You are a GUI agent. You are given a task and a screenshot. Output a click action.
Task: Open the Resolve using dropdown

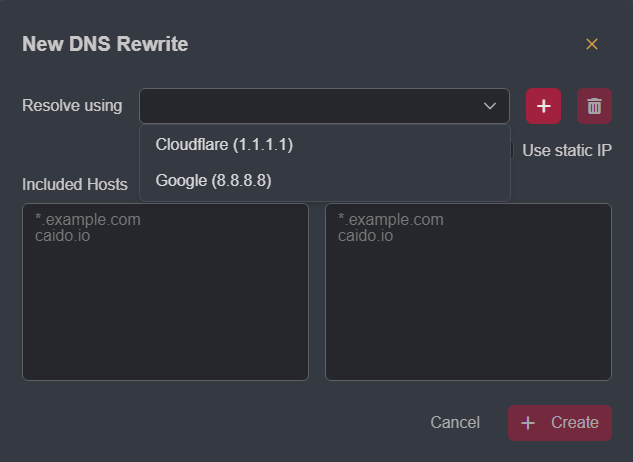tap(324, 106)
